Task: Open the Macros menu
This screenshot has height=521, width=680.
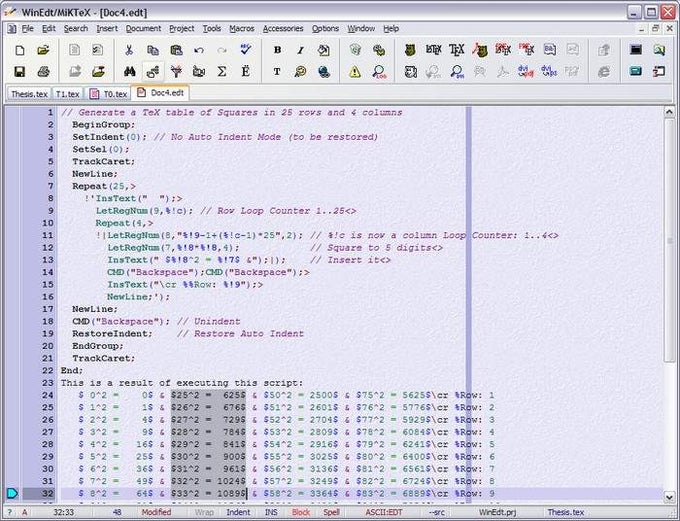Action: point(241,28)
